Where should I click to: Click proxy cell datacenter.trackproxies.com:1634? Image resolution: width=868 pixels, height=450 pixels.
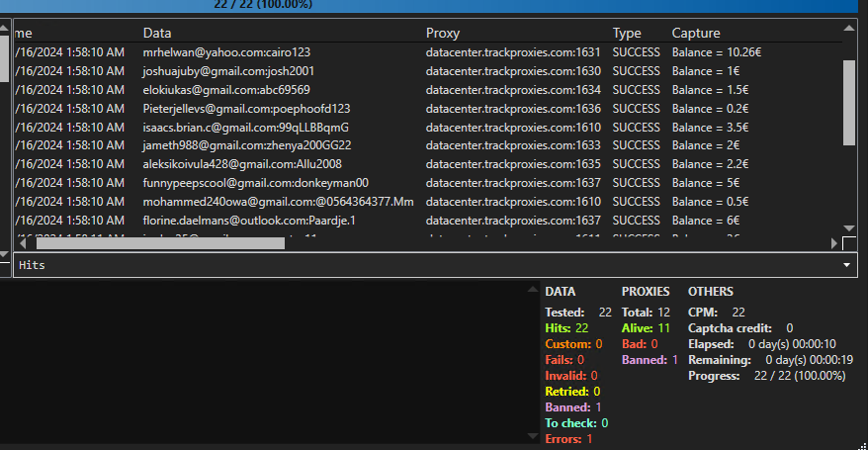513,90
